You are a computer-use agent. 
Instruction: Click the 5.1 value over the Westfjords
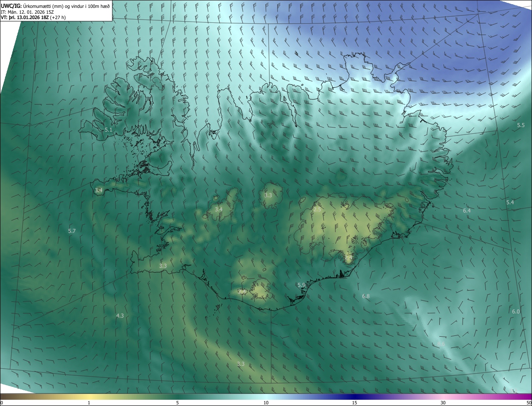[108, 130]
